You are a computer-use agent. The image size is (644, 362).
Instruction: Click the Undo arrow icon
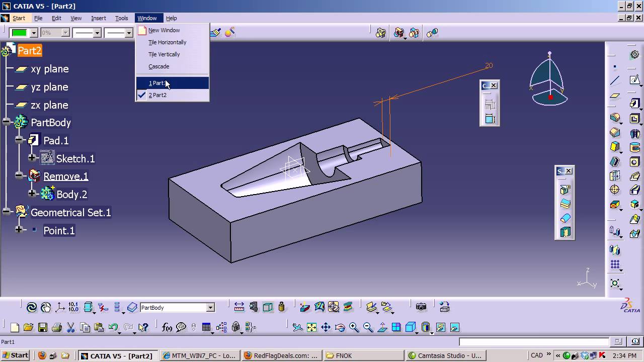tap(113, 328)
